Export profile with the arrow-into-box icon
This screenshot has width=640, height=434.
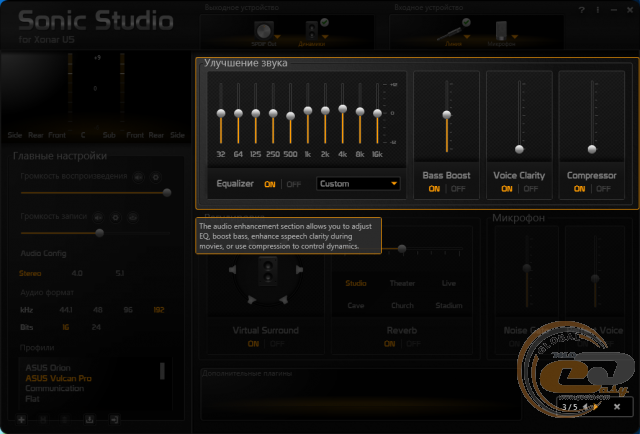tap(114, 419)
